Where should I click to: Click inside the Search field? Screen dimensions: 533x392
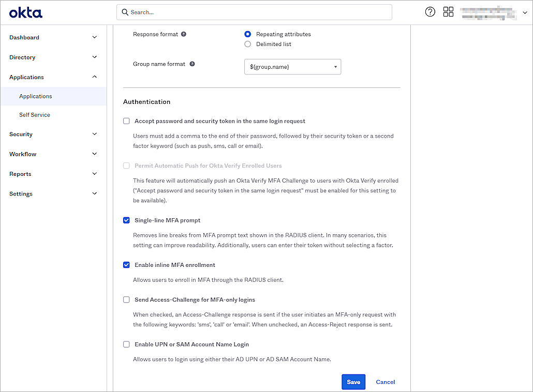click(254, 12)
